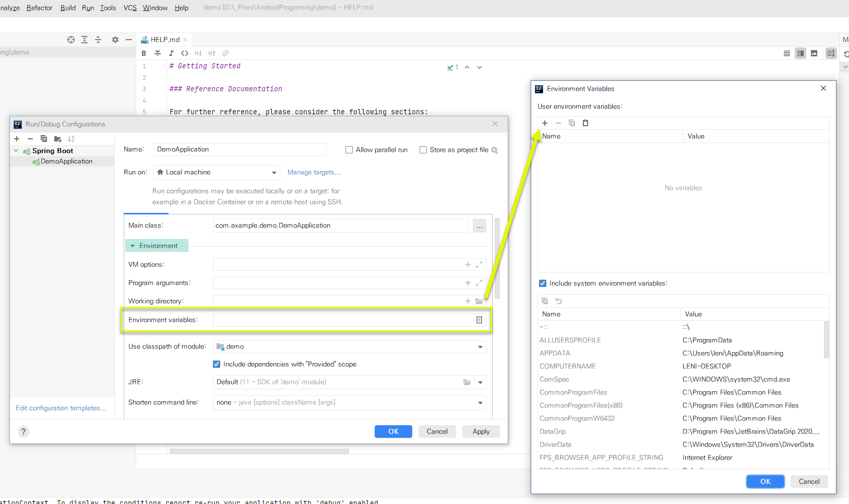
Task: Click the sort configurations icon
Action: [71, 139]
